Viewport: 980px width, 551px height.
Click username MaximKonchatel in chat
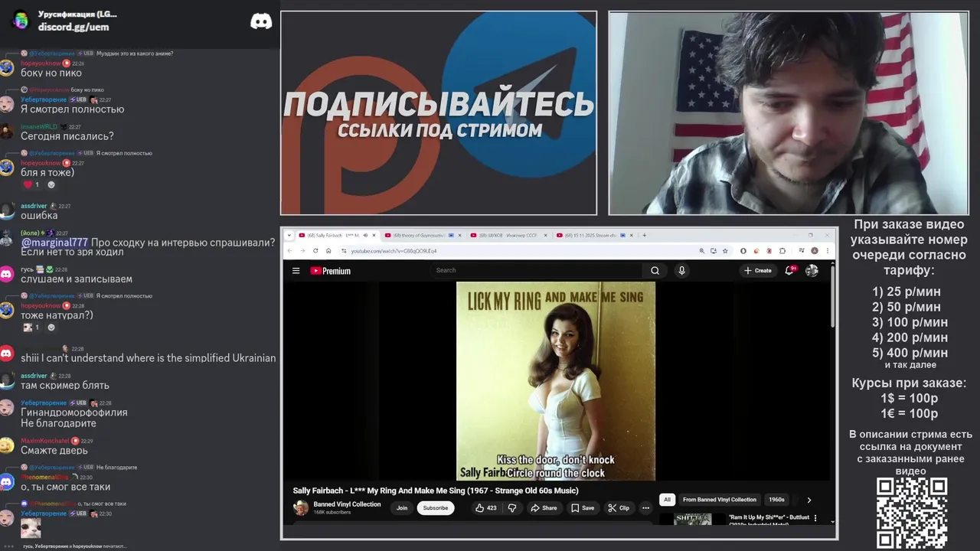point(45,441)
